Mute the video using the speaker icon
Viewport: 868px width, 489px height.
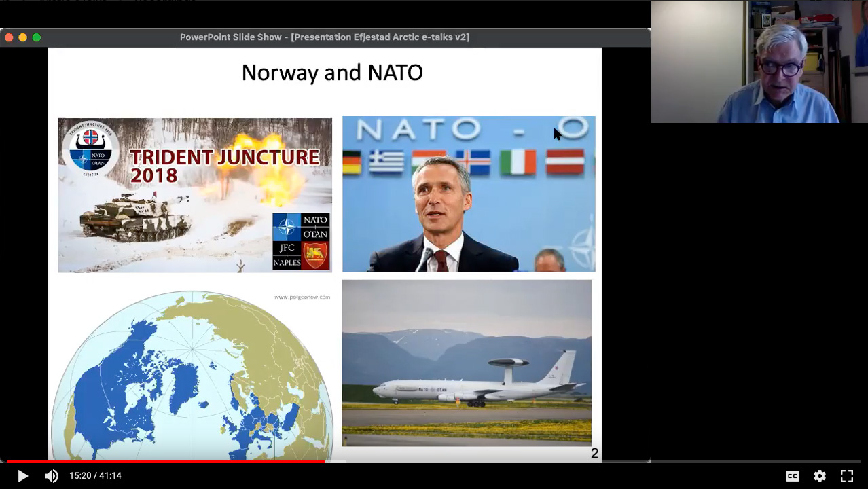pos(51,476)
